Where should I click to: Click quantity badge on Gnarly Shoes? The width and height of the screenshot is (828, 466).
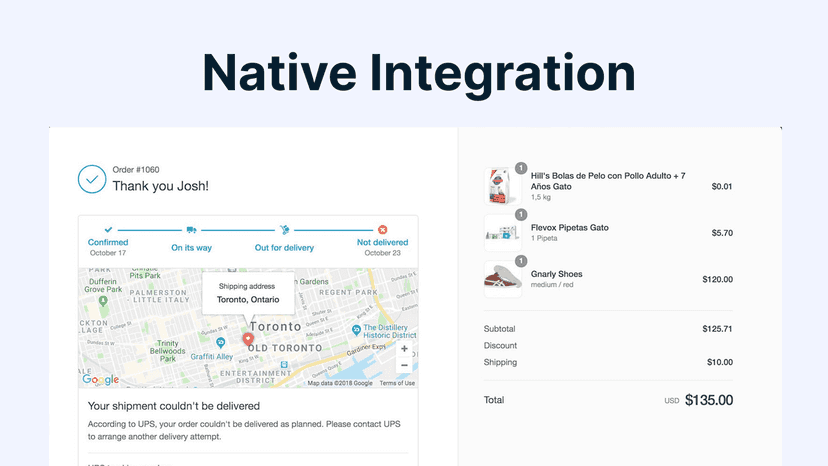coord(521,261)
